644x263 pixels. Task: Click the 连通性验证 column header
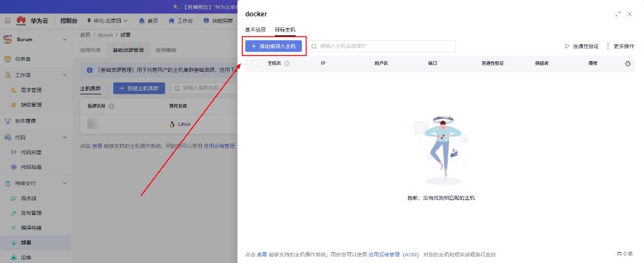coord(492,64)
